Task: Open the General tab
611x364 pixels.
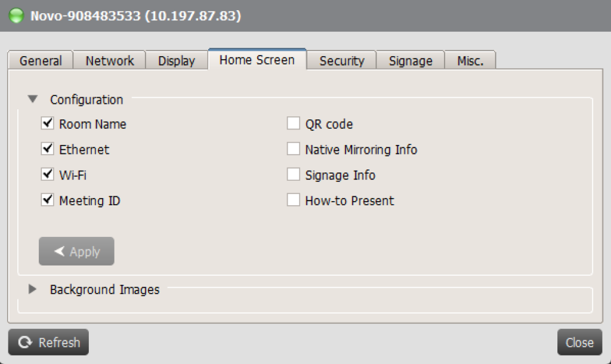Action: tap(41, 60)
